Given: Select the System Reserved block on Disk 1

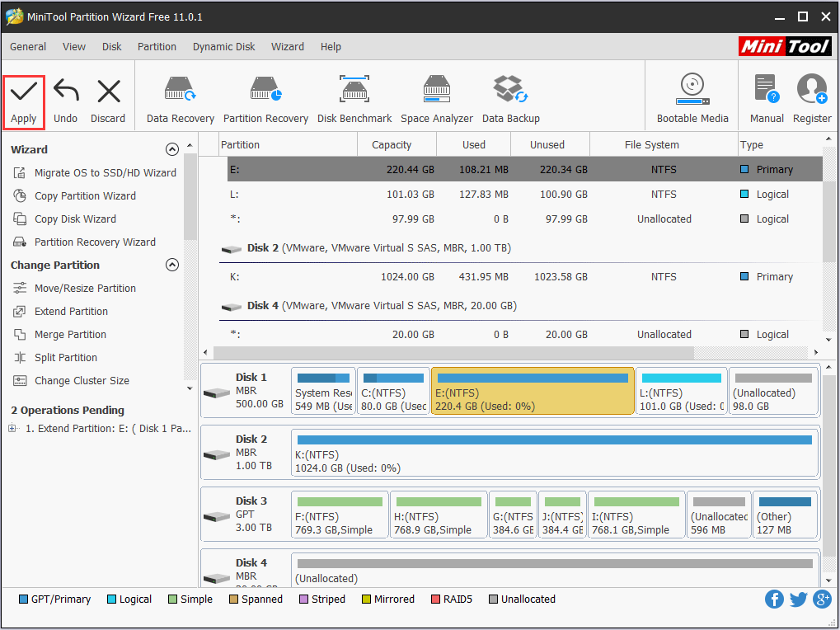Looking at the screenshot, I should click(323, 391).
